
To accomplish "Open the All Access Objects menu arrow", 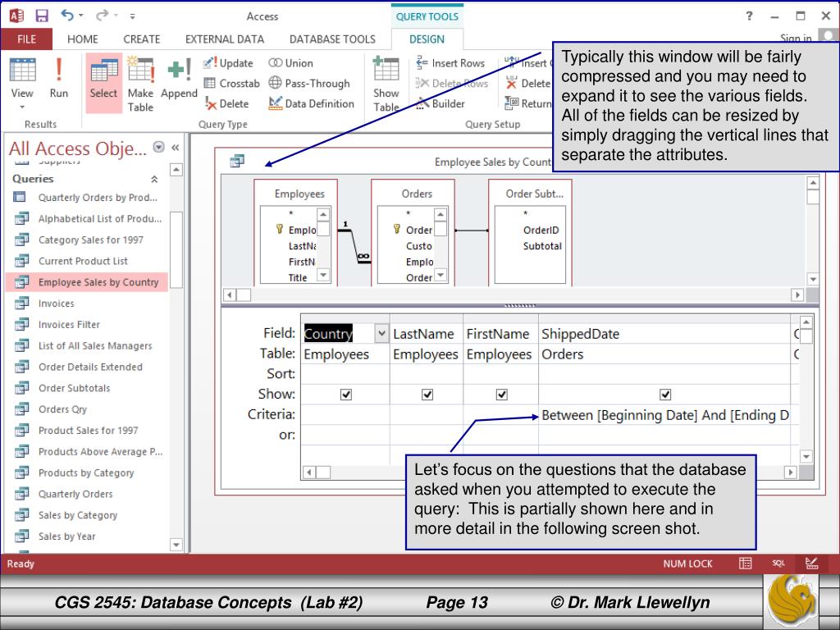I will click(158, 147).
